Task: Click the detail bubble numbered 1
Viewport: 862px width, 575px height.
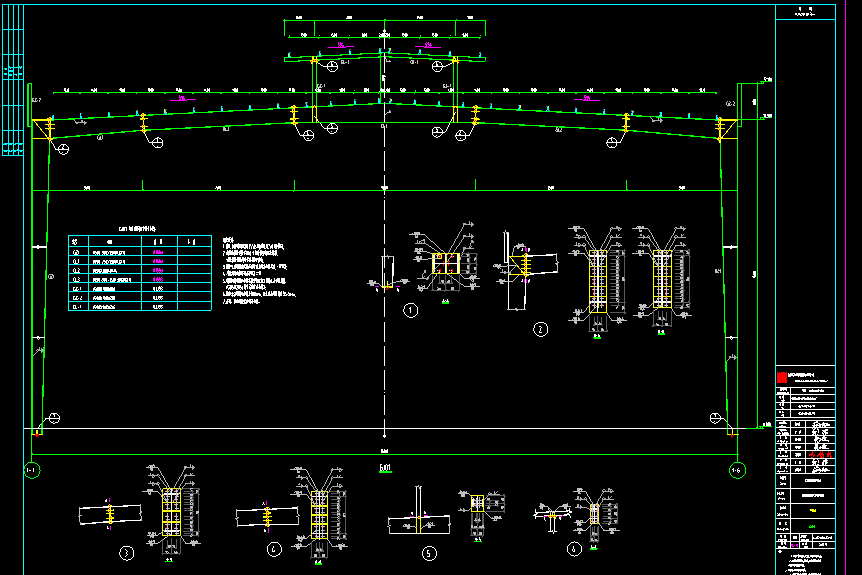Action: (410, 310)
